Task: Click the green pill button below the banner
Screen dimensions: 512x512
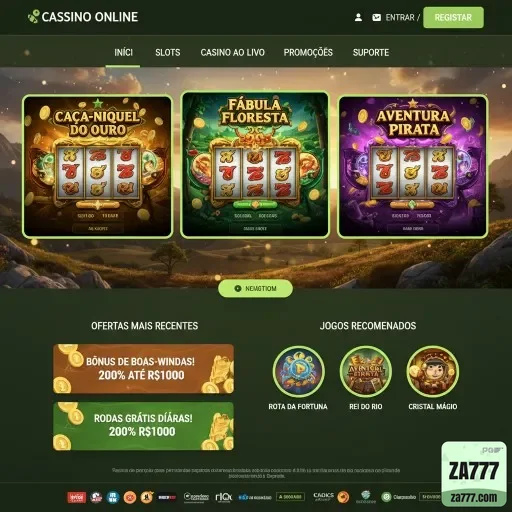Action: coord(256,288)
